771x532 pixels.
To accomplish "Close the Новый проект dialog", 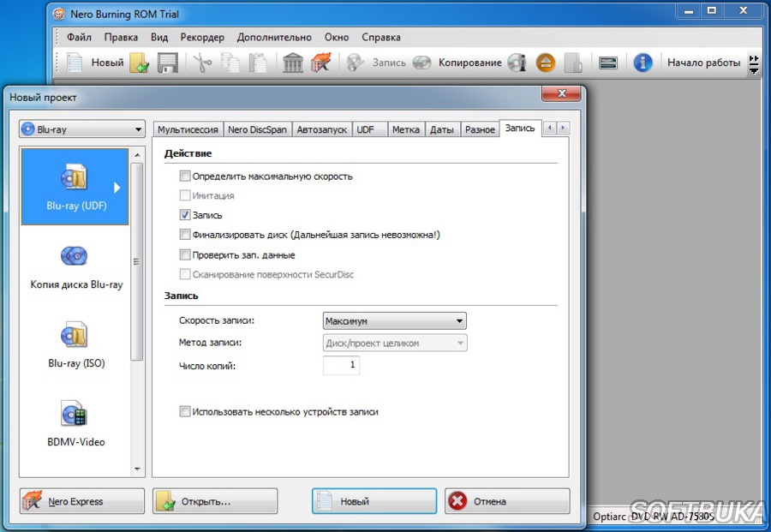I will (561, 93).
